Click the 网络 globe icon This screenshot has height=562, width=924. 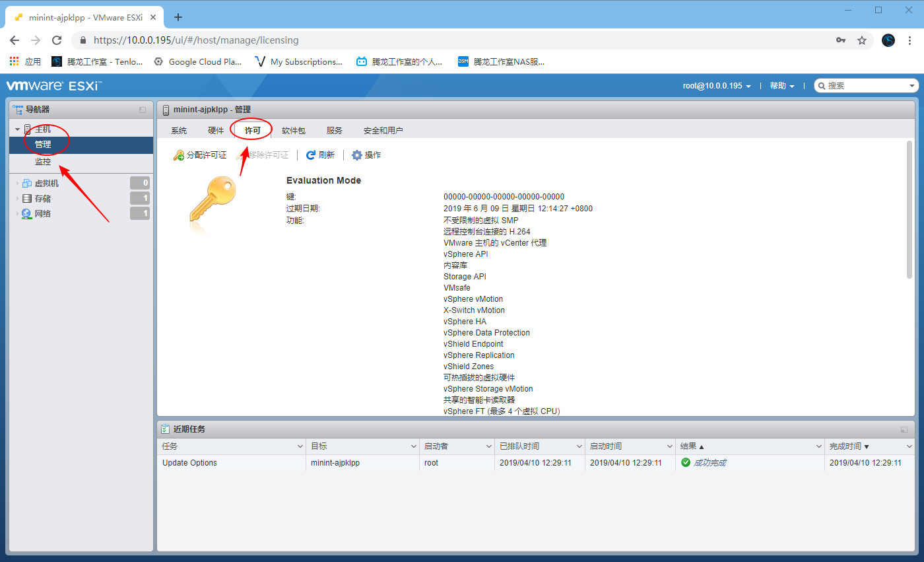[26, 213]
